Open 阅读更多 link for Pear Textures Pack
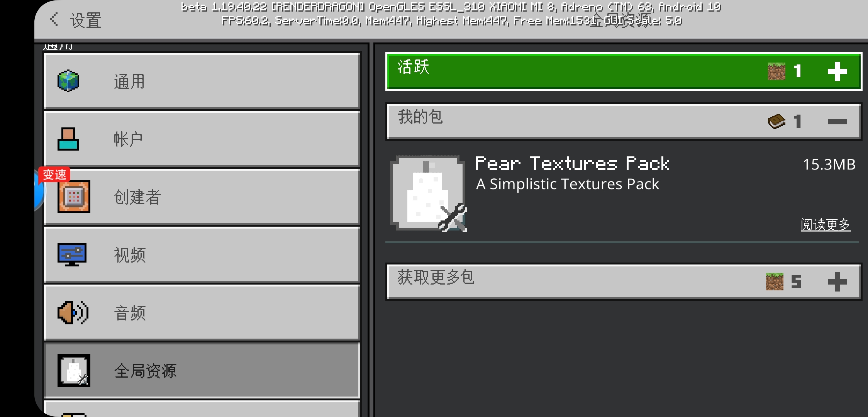Viewport: 868px width, 417px height. 826,224
